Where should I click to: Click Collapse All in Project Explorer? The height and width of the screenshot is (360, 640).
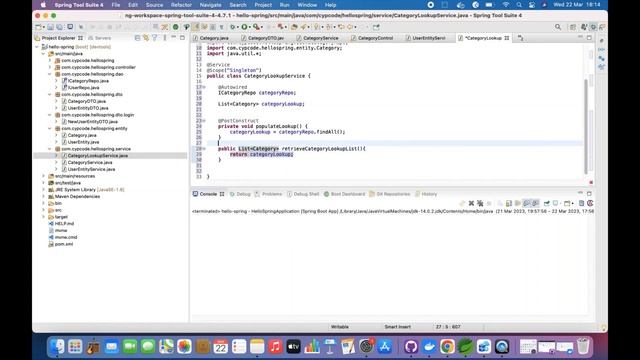[138, 38]
